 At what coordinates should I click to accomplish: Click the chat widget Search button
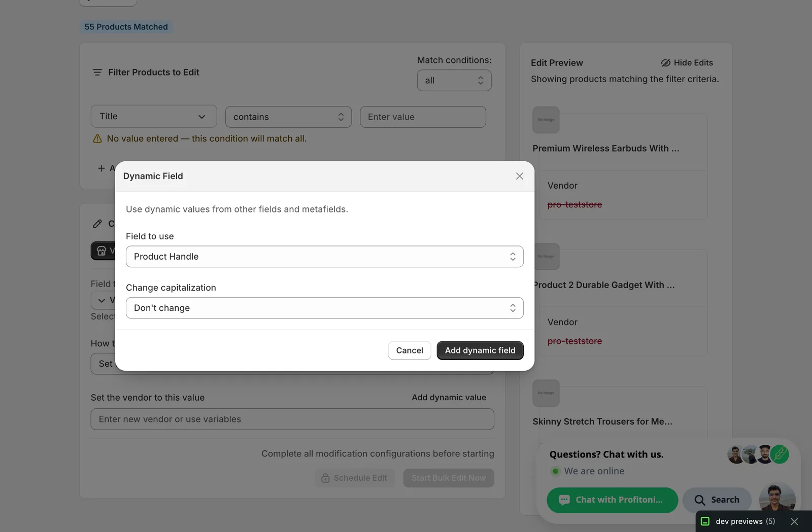[x=717, y=500]
